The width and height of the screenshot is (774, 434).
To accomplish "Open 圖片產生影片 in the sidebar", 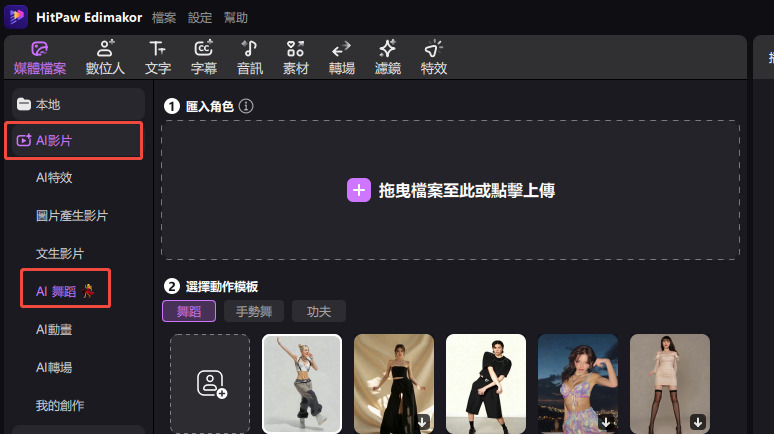I will click(x=72, y=216).
